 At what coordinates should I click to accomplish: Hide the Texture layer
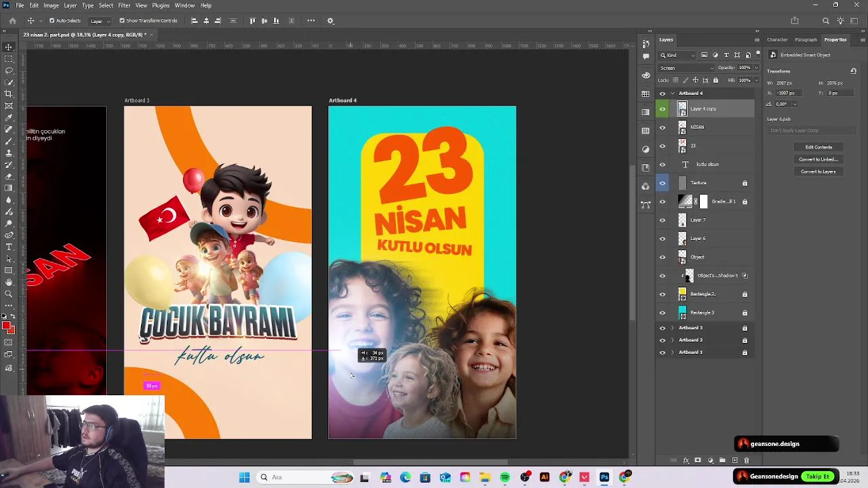coord(663,183)
